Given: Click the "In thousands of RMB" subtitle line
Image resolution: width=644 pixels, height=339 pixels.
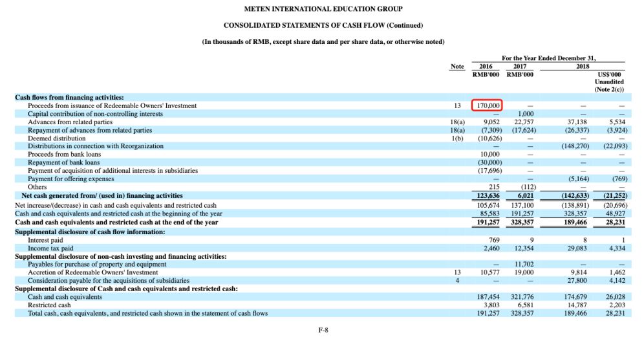Looking at the screenshot, I should pos(323,41).
